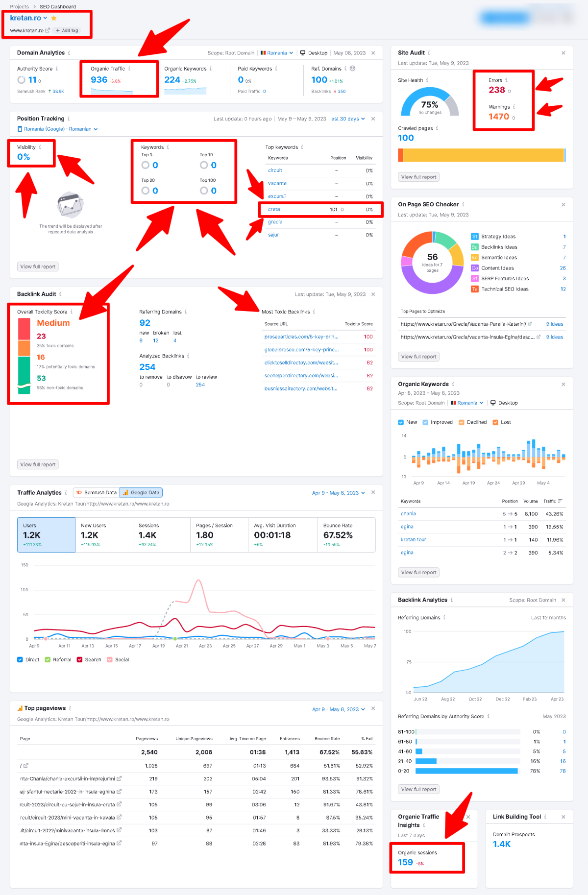The height and width of the screenshot is (895, 588).
Task: Open the Romania (Google) - Romanian location dropdown
Action: tap(58, 129)
